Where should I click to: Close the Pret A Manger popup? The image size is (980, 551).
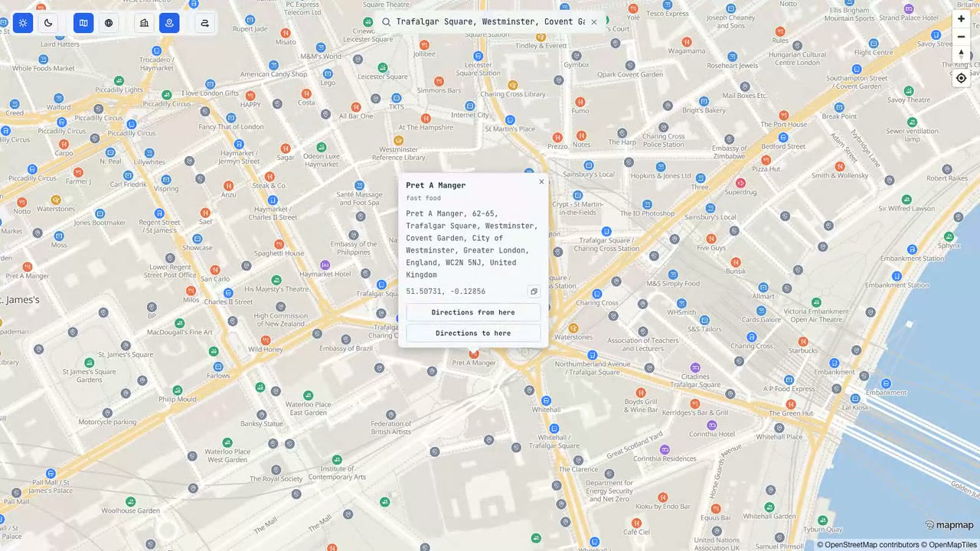541,182
